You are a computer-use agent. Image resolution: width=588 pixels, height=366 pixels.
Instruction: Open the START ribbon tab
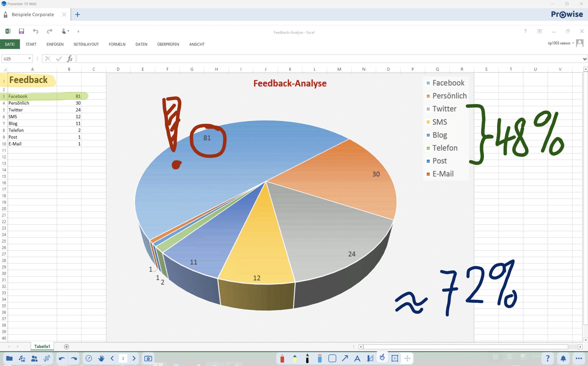coord(31,44)
